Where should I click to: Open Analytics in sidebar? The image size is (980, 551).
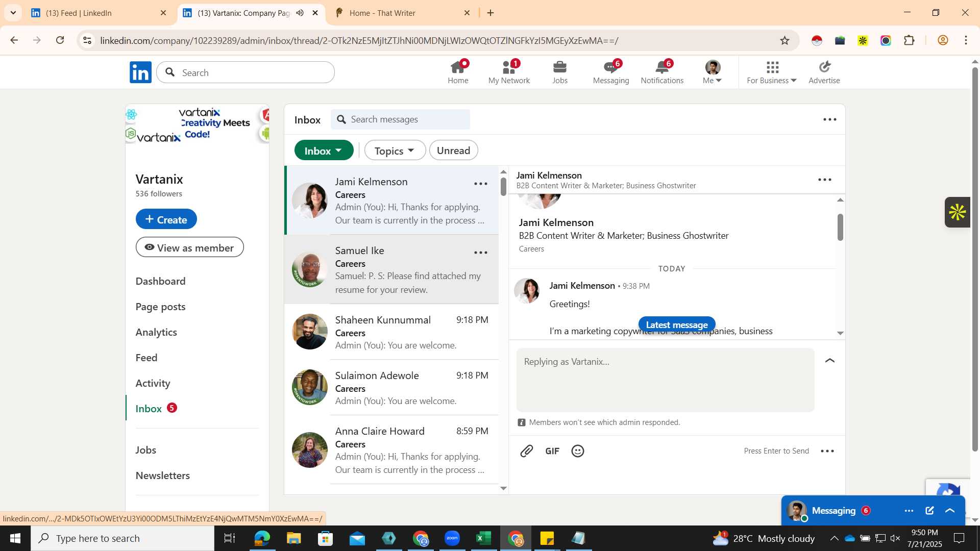click(x=156, y=332)
